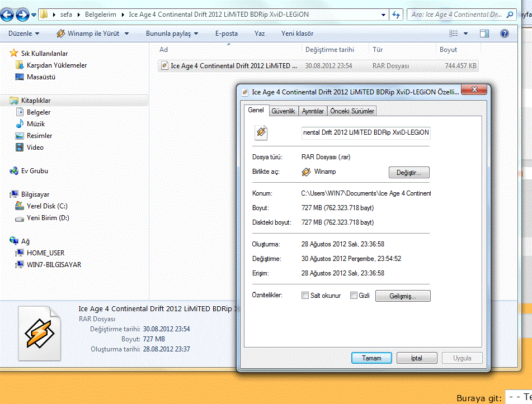Open help with the question mark icon
Screen dimensions: 532x404
click(x=505, y=33)
